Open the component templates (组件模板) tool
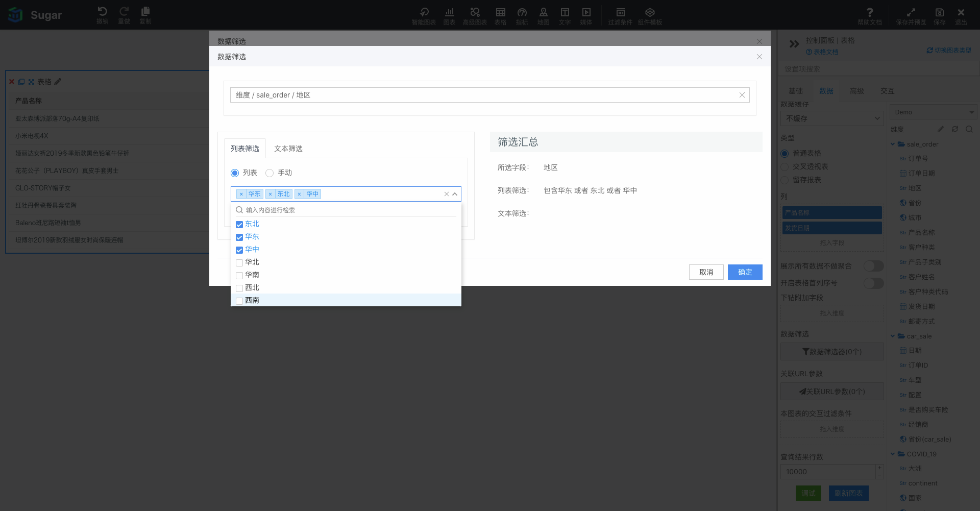 (x=650, y=16)
